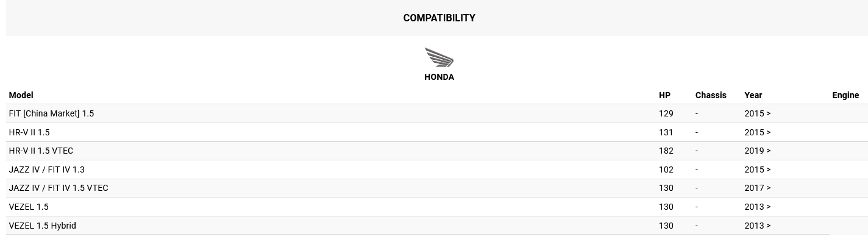Select the FIT [China Market] 1.5 row
The image size is (868, 239).
(437, 113)
